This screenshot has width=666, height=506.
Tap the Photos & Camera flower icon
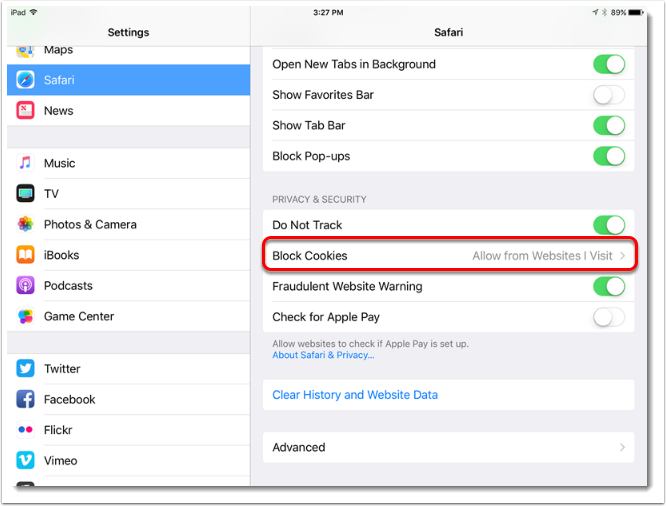pyautogui.click(x=25, y=224)
